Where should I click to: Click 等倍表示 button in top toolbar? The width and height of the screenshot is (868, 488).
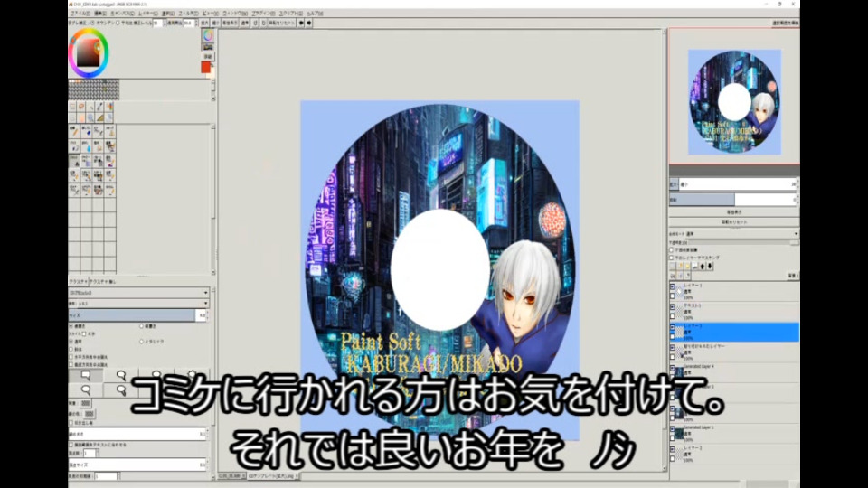click(230, 23)
